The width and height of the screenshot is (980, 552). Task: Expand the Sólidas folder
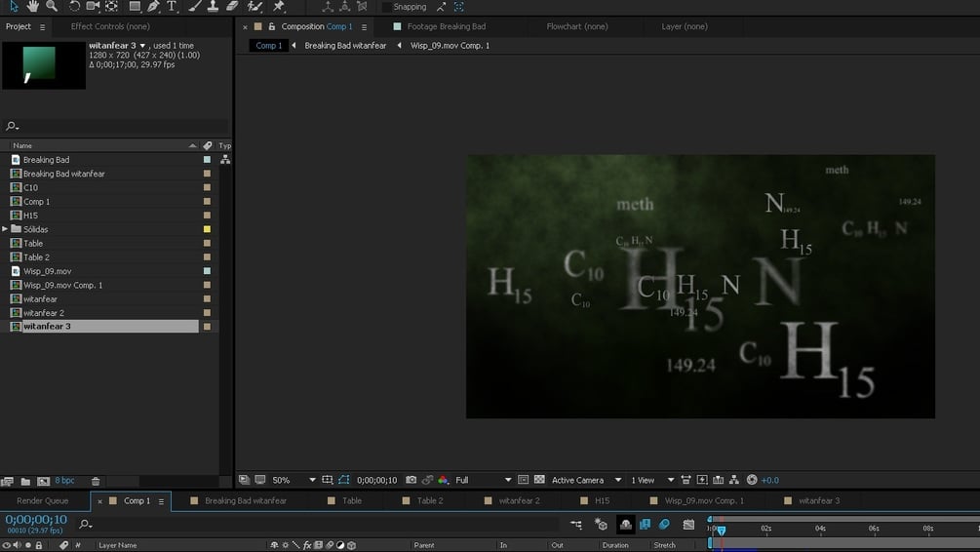5,229
